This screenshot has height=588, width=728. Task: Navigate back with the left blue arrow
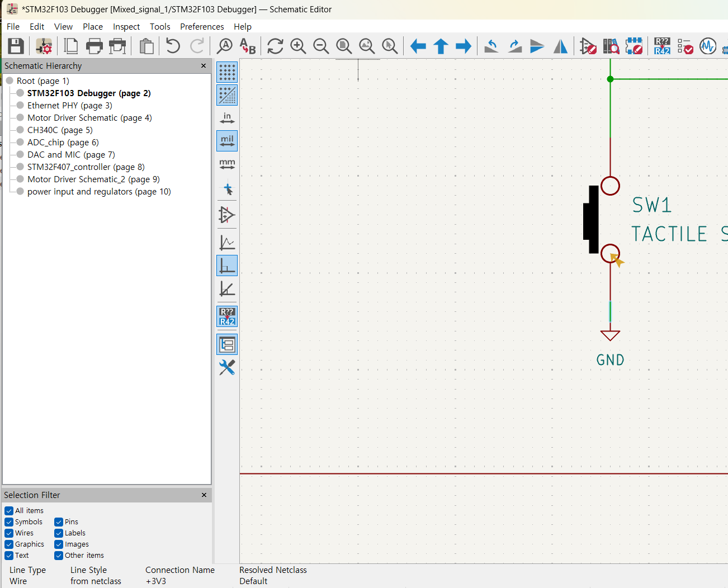point(418,46)
